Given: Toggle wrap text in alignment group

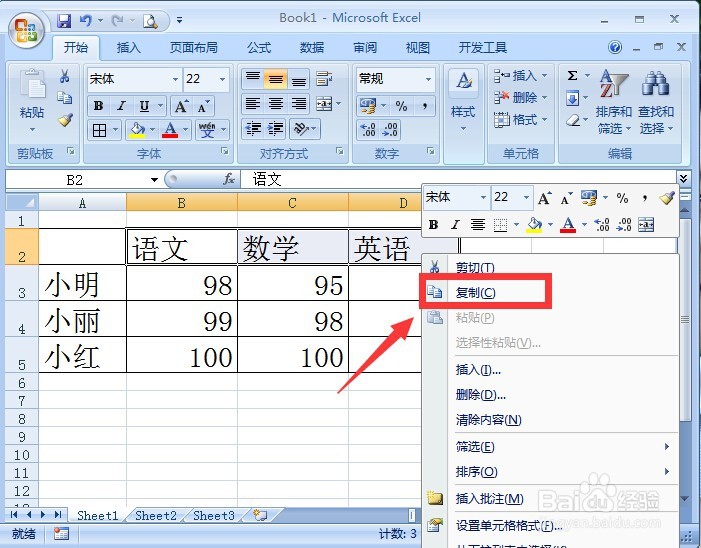Looking at the screenshot, I should pos(324,79).
